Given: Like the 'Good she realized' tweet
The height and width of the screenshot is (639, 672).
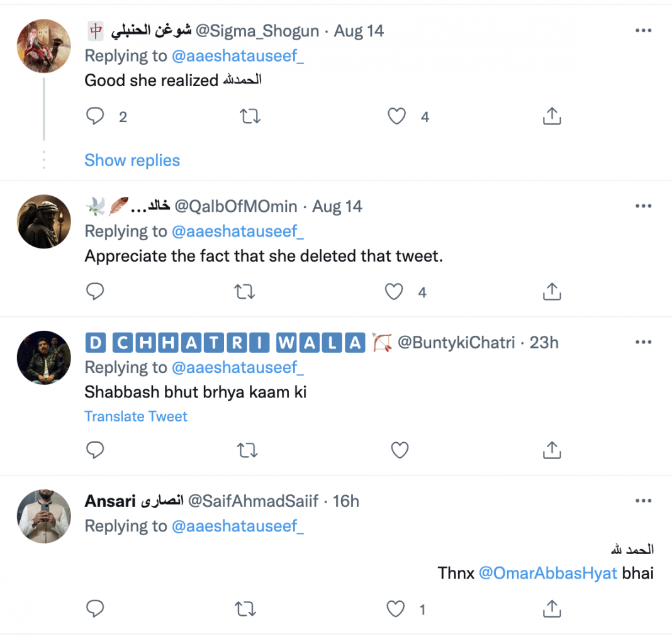Looking at the screenshot, I should coord(396,116).
